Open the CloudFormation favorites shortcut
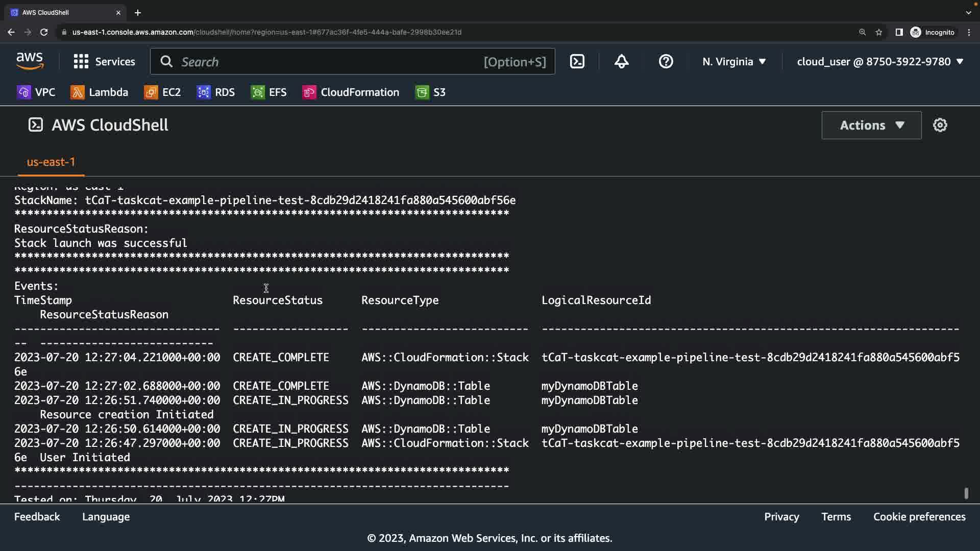The image size is (980, 551). click(x=351, y=92)
